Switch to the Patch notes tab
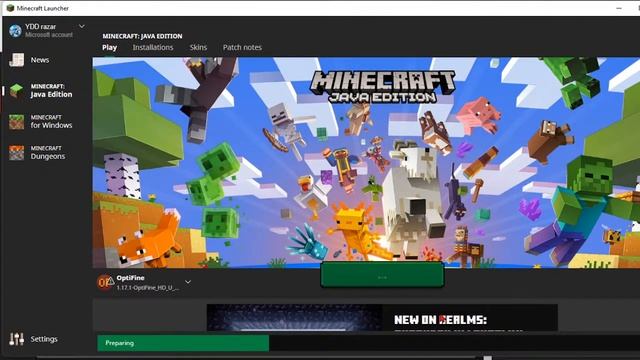 242,47
